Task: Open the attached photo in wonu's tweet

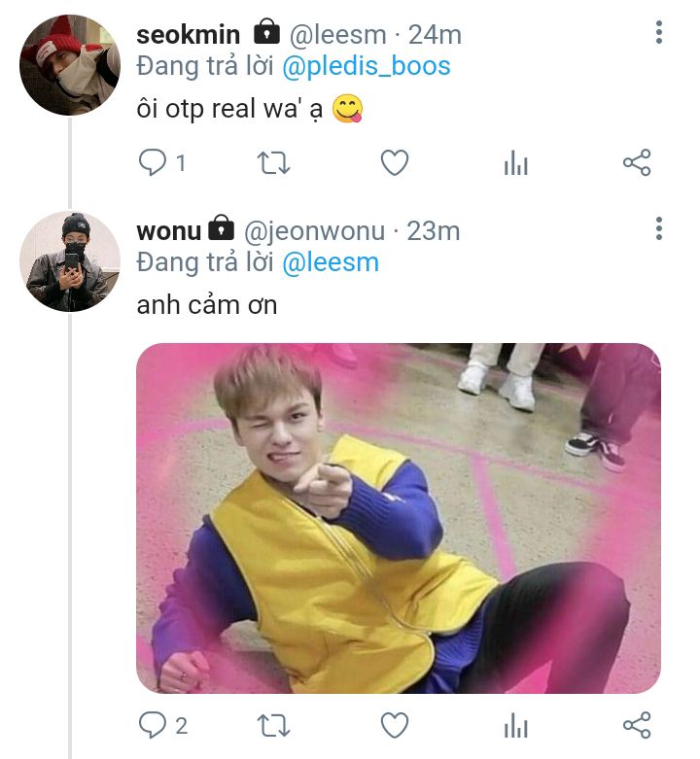Action: pyautogui.click(x=398, y=518)
